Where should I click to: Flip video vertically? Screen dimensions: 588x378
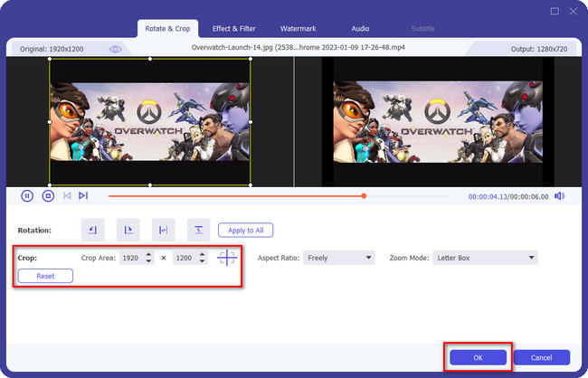pos(198,230)
